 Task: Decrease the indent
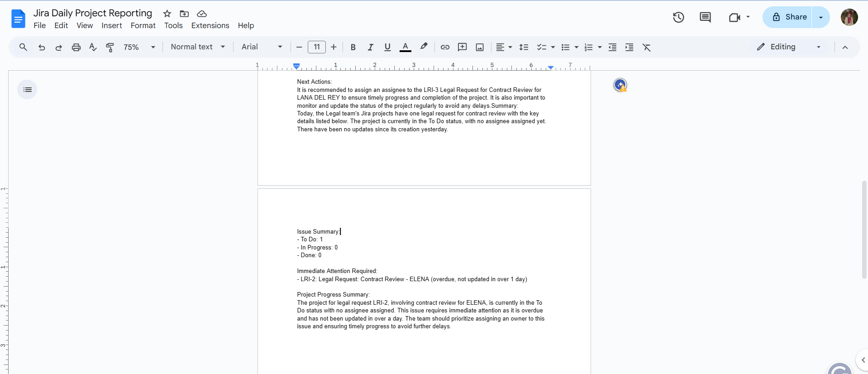[x=612, y=47]
